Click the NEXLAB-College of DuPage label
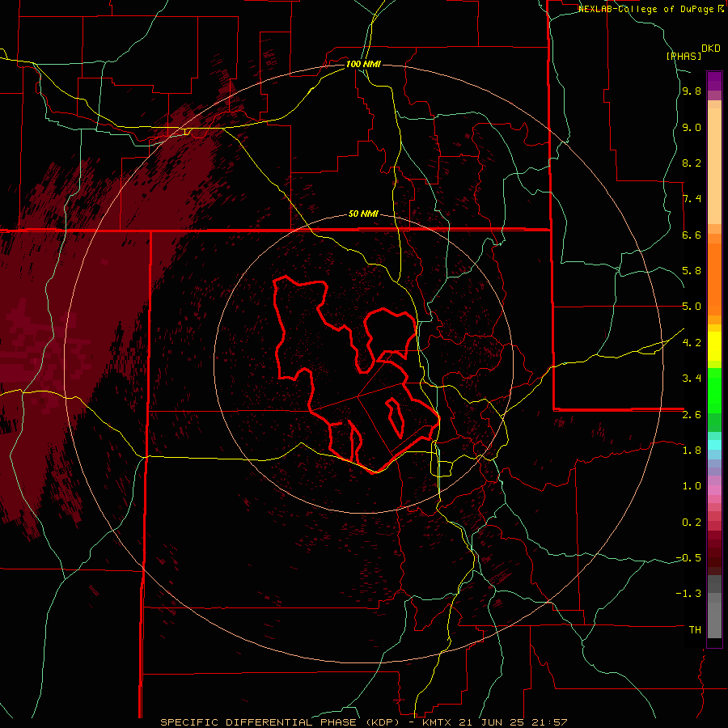Viewport: 728px width, 728px height. [x=648, y=9]
